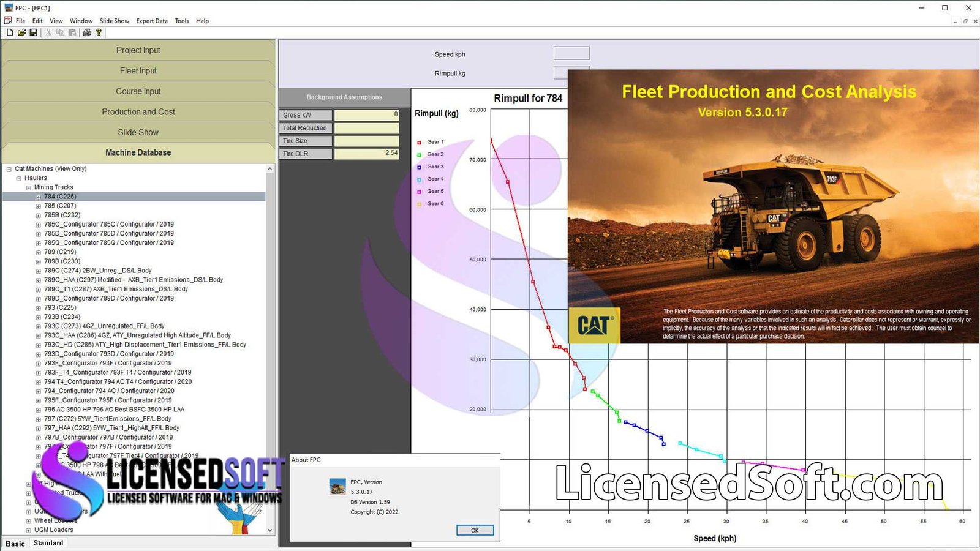This screenshot has height=551, width=980.
Task: Select the Machine Database section
Action: [138, 152]
